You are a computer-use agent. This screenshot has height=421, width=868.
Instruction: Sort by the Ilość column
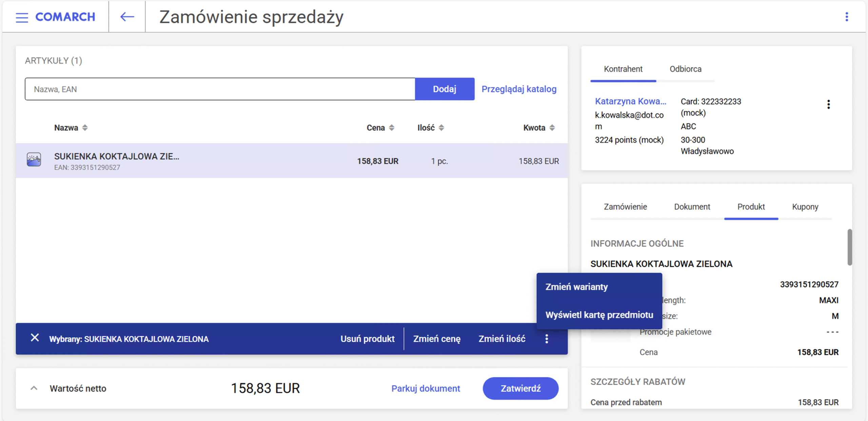point(431,128)
